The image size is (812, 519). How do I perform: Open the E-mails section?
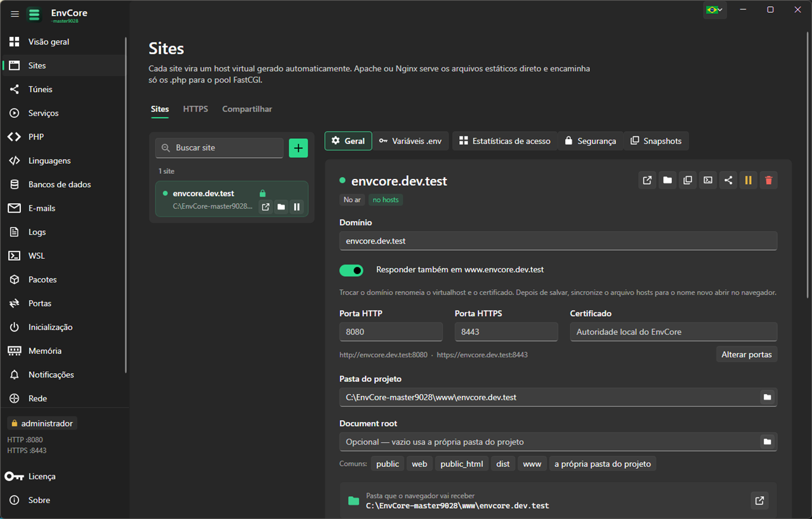click(x=63, y=208)
